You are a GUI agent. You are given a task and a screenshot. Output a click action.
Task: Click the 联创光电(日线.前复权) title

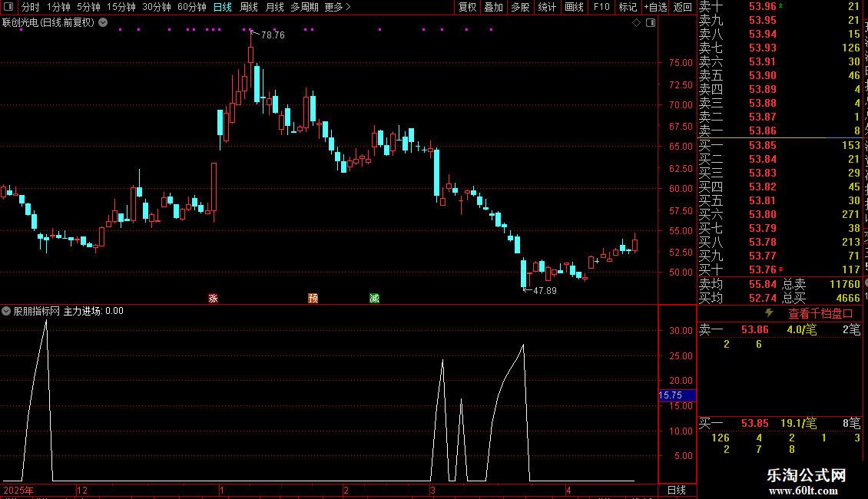coord(48,23)
